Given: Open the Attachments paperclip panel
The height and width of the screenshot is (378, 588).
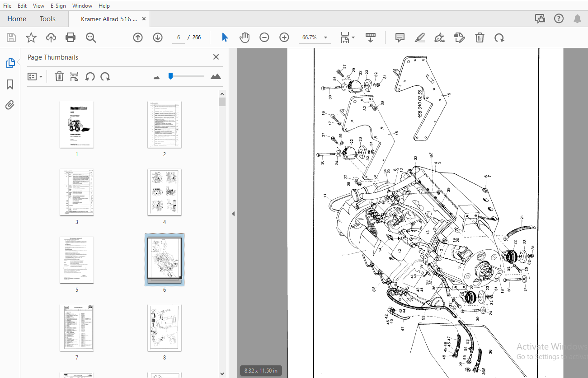Looking at the screenshot, I should (x=10, y=105).
